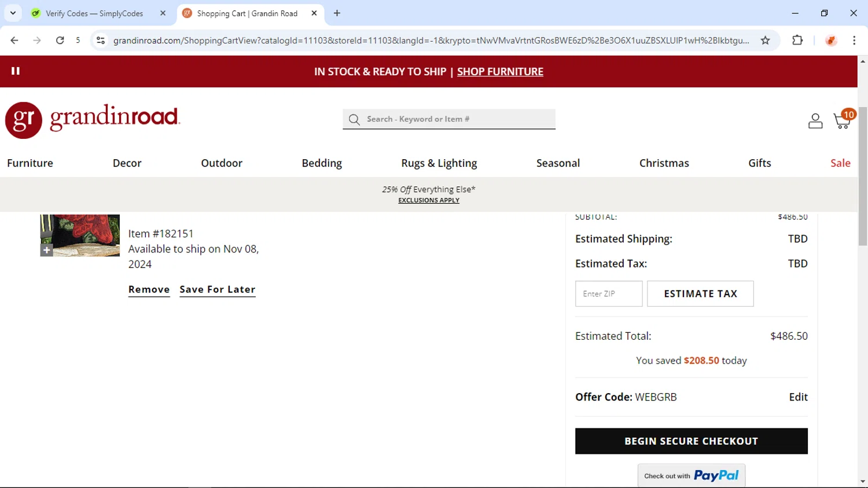This screenshot has height=488, width=868.
Task: Open the Bedding menu
Action: [x=322, y=163]
